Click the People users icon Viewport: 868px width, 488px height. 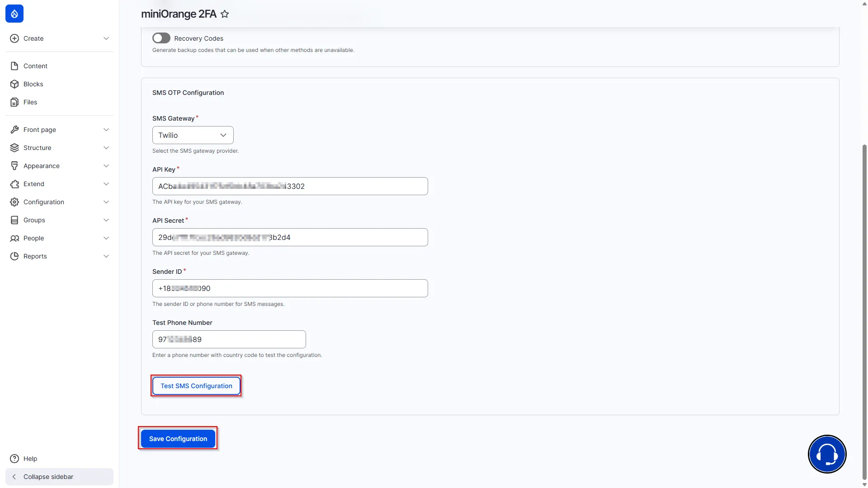14,238
